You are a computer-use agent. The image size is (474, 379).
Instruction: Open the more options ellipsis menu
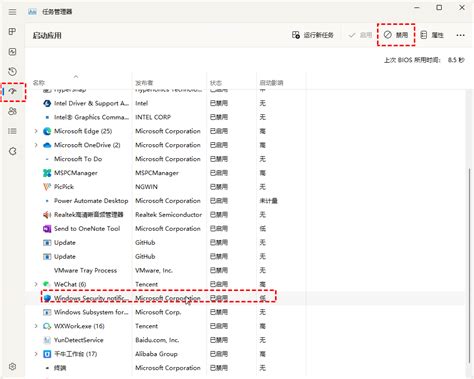[x=460, y=35]
